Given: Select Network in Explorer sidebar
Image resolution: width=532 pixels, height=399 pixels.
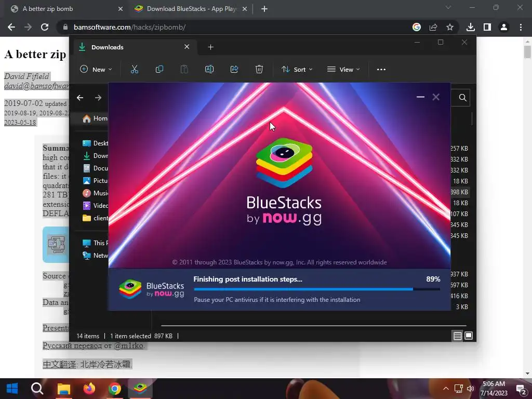Looking at the screenshot, I should 96,256.
